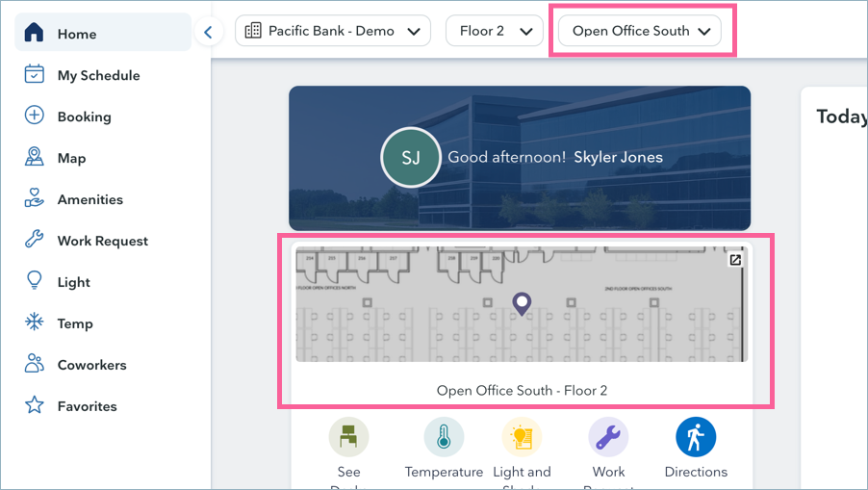868x490 pixels.
Task: Click the Light bulb icon in sidebar
Action: (35, 280)
